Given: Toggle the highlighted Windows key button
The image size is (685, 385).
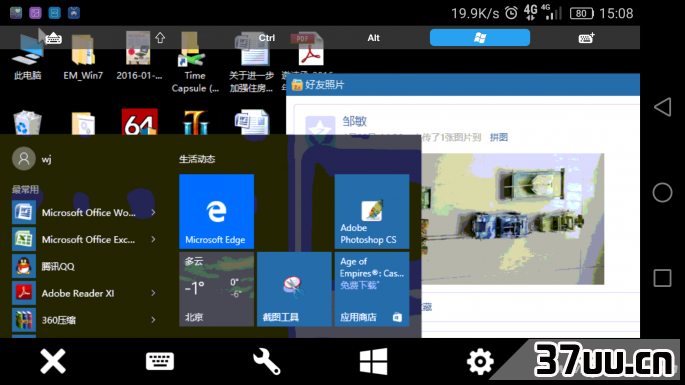Looking at the screenshot, I should [x=480, y=38].
